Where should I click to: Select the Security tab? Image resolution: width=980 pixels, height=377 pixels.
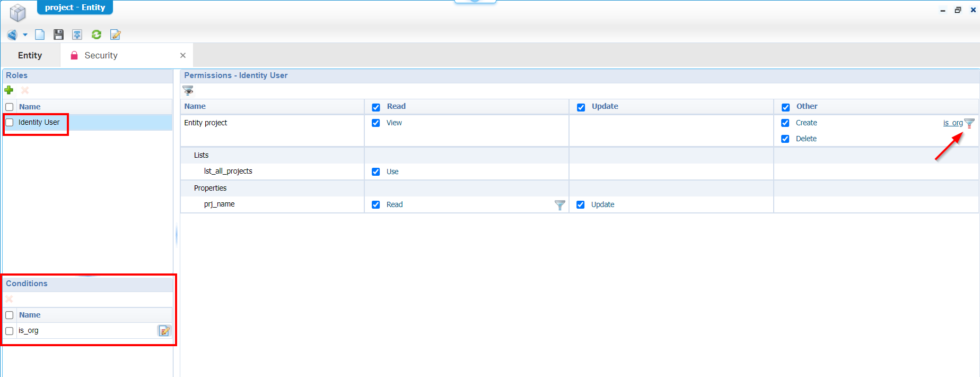coord(101,55)
